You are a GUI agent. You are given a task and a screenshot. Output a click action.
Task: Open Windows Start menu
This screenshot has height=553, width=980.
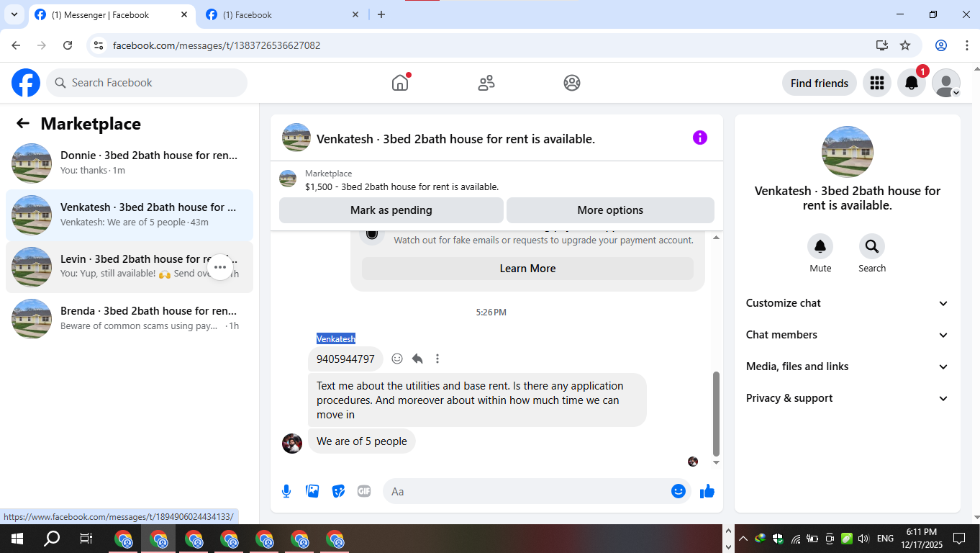click(17, 539)
